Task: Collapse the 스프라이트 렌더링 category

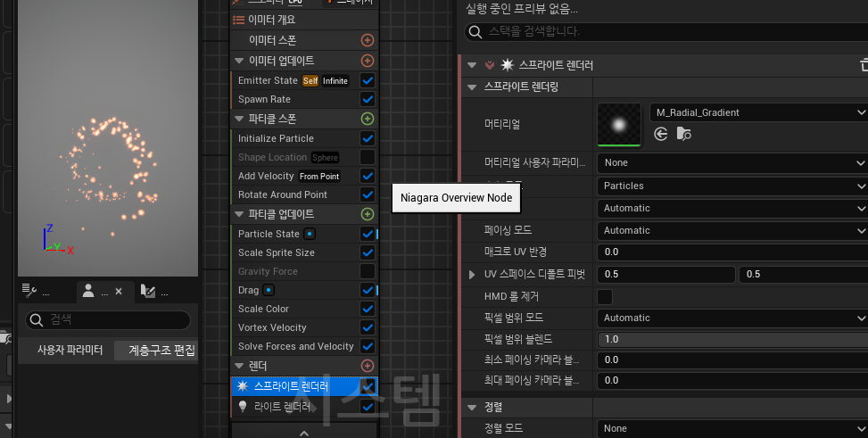Action: [x=472, y=87]
